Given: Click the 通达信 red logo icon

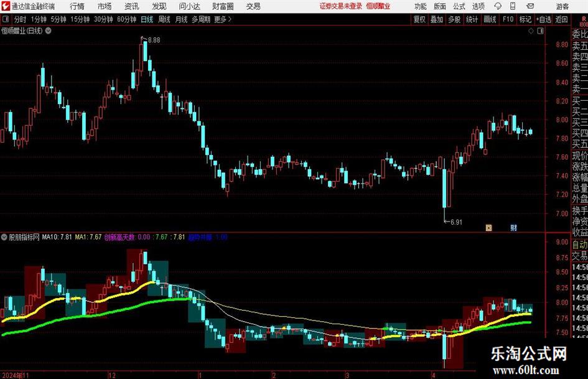Looking at the screenshot, I should (6, 6).
